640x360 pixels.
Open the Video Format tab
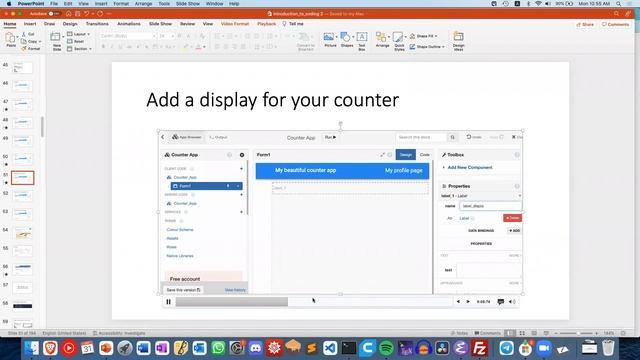pos(235,24)
